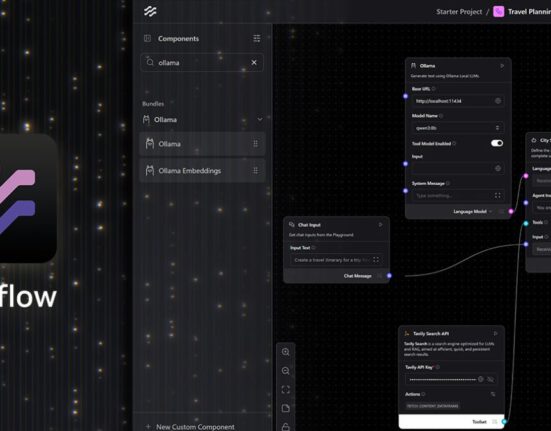
Task: Click the Toolset output visibility icon
Action: [x=495, y=422]
